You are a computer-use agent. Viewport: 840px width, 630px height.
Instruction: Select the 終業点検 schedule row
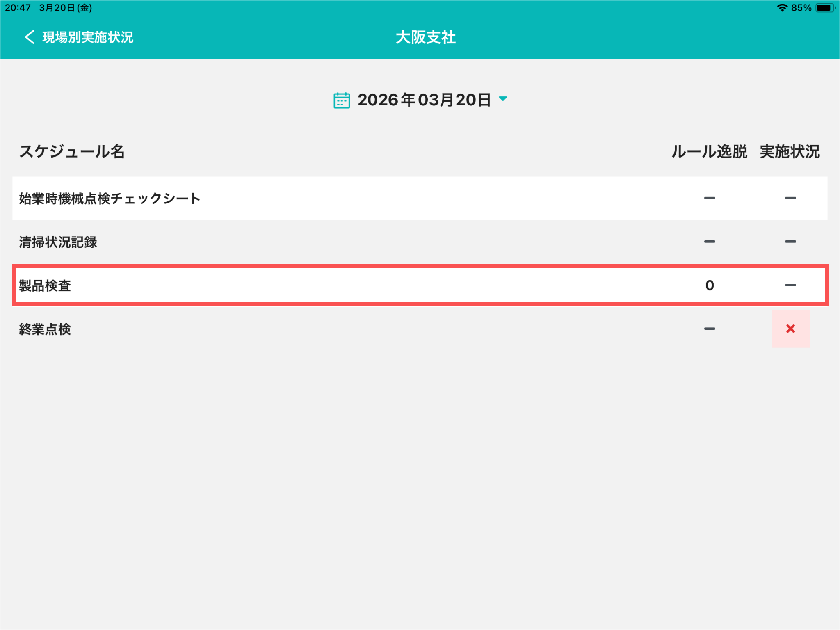(x=45, y=329)
